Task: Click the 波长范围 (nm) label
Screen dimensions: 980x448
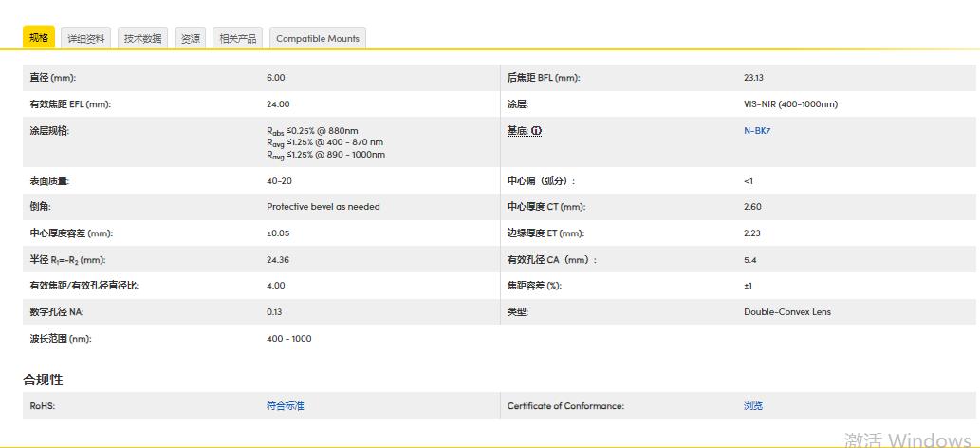Action: point(61,339)
